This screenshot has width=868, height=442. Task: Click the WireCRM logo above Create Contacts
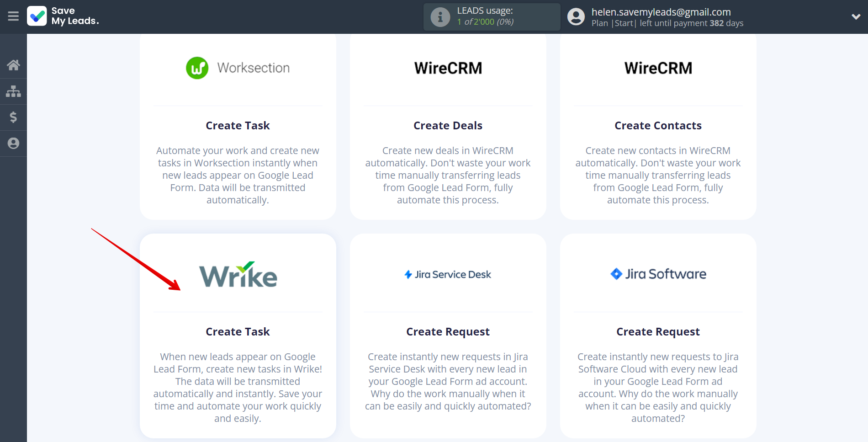coord(658,68)
